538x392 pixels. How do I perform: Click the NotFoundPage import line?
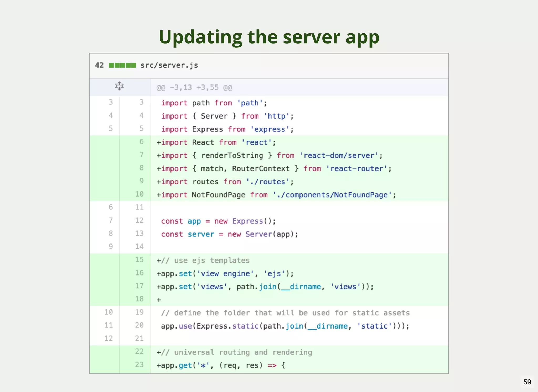(276, 195)
